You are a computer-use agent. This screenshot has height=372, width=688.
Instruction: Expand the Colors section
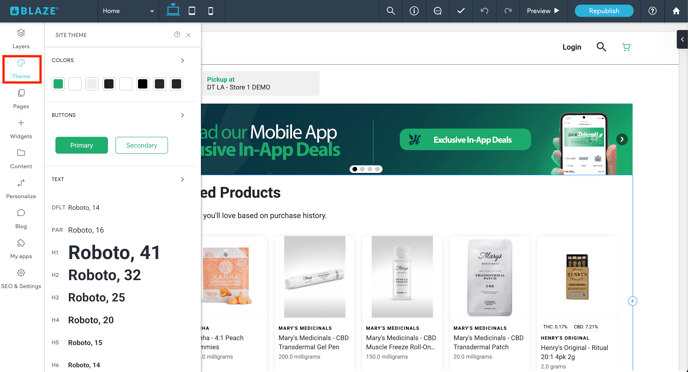(182, 61)
